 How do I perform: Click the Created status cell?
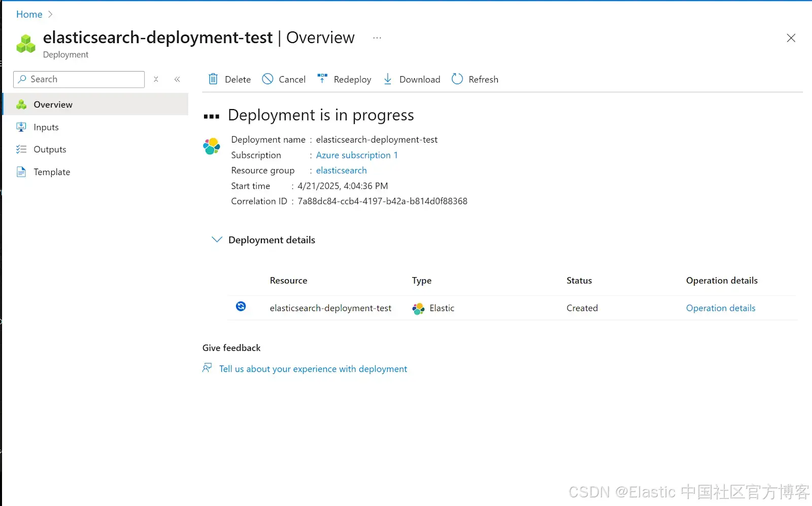pyautogui.click(x=582, y=308)
